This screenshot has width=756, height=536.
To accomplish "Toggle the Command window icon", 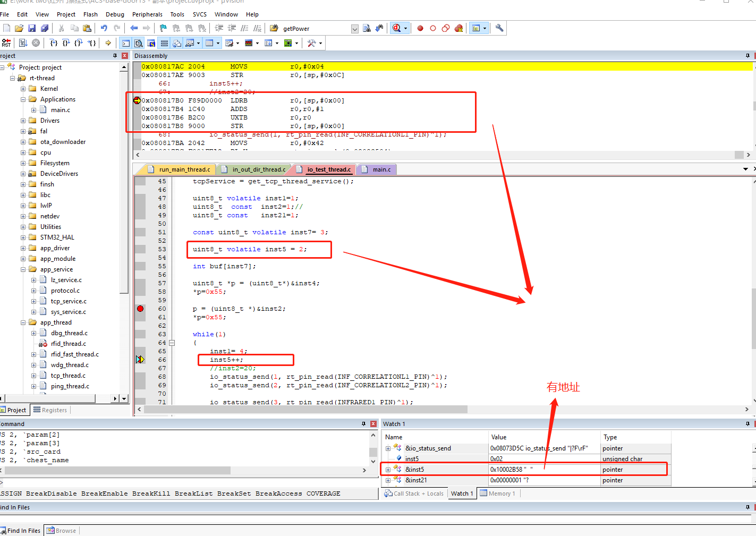I will click(126, 43).
